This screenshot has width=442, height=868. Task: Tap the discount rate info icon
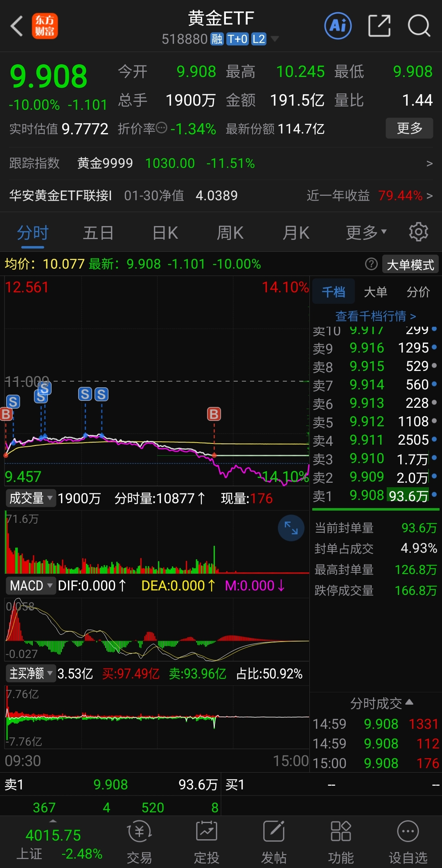[x=162, y=128]
